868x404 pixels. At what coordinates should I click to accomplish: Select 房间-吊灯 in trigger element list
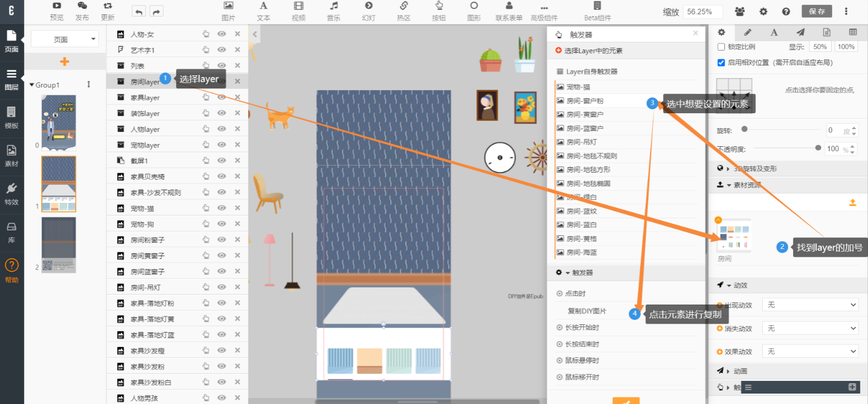point(581,142)
